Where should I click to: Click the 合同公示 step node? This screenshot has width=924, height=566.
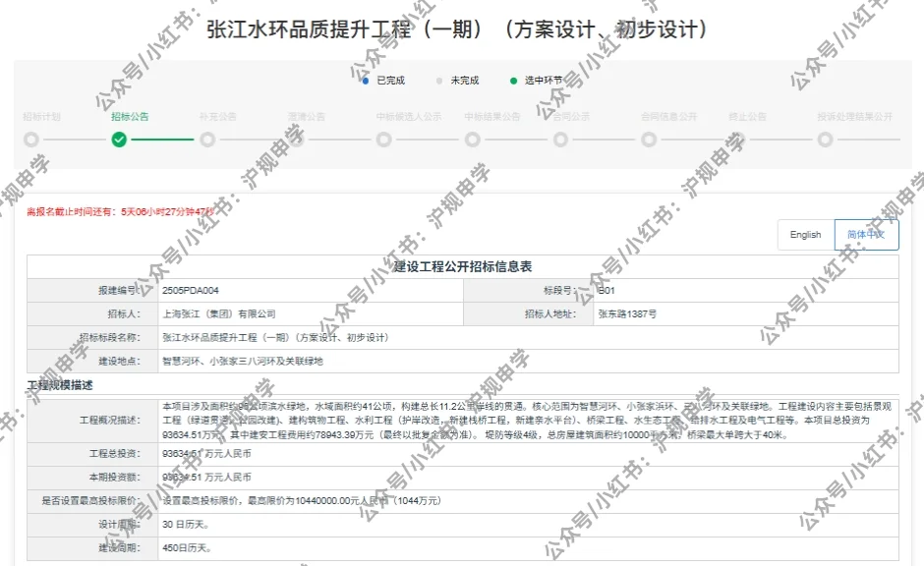coord(559,140)
